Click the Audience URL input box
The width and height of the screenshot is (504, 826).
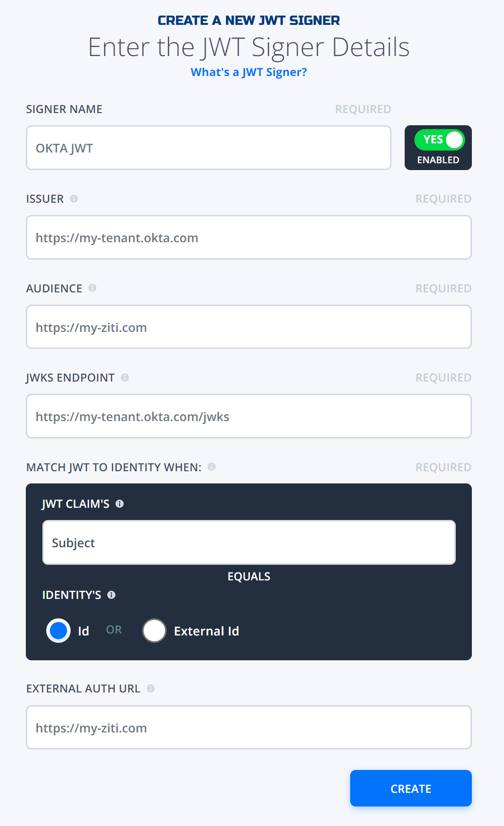tap(249, 327)
